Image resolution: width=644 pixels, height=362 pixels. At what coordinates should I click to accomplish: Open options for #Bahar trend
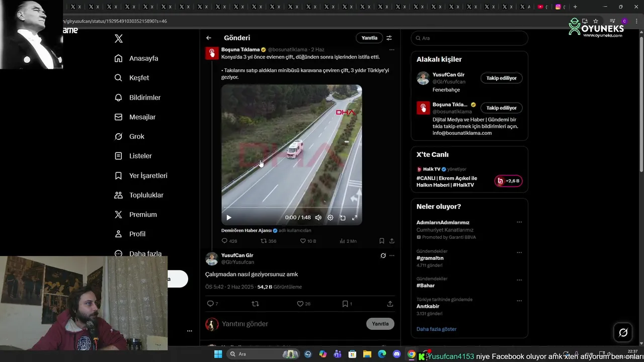519,280
